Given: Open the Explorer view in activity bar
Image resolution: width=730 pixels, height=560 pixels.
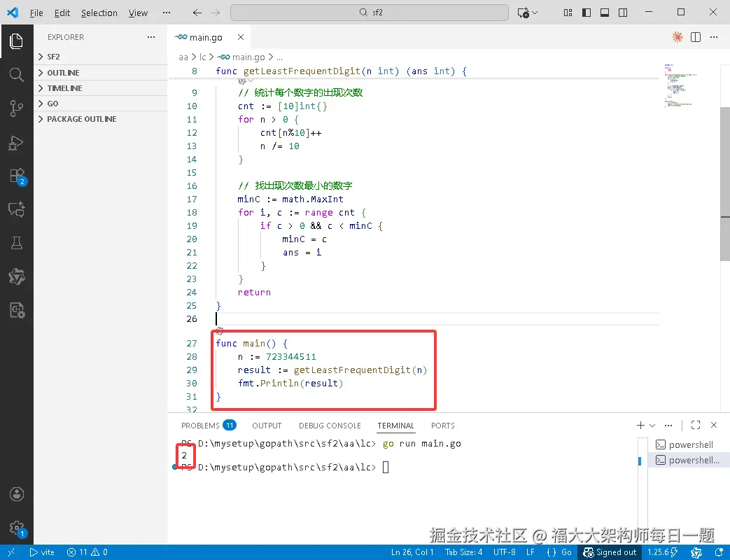Looking at the screenshot, I should coord(16,41).
